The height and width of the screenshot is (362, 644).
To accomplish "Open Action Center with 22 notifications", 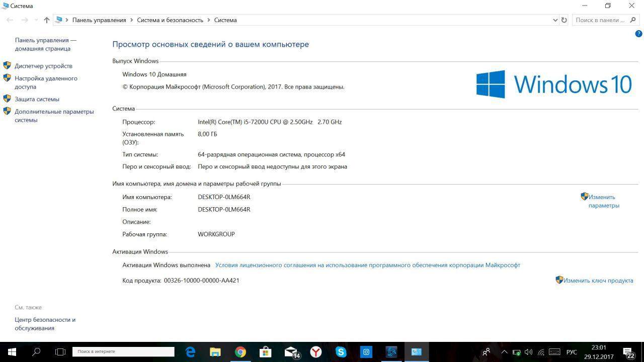I will (628, 352).
